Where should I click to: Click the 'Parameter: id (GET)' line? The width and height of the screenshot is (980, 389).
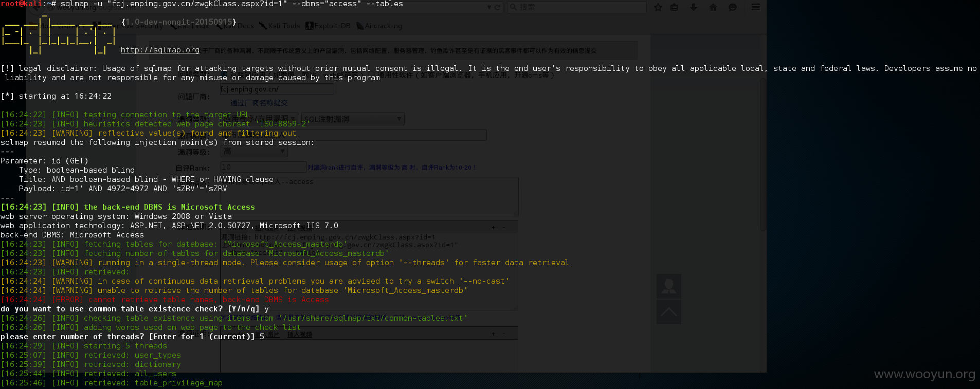[44, 161]
